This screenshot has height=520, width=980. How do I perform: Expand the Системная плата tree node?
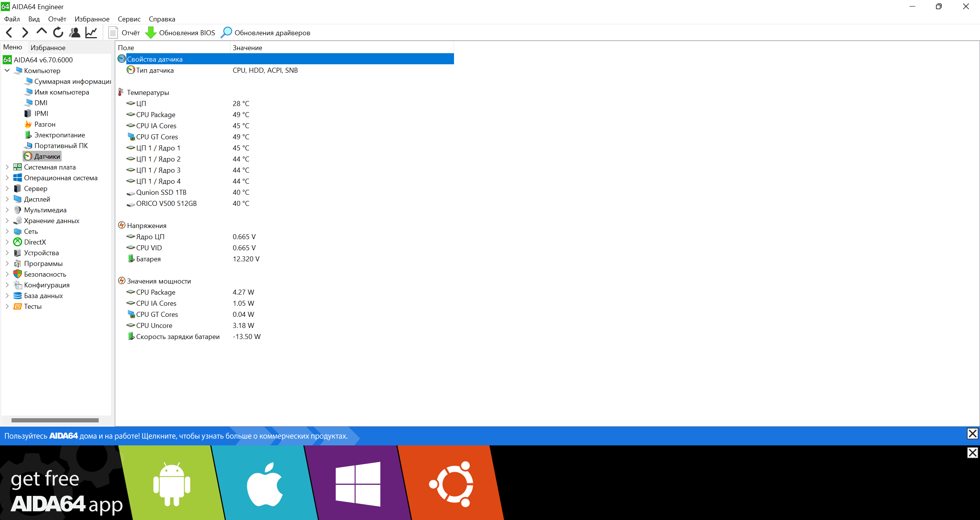(x=7, y=167)
